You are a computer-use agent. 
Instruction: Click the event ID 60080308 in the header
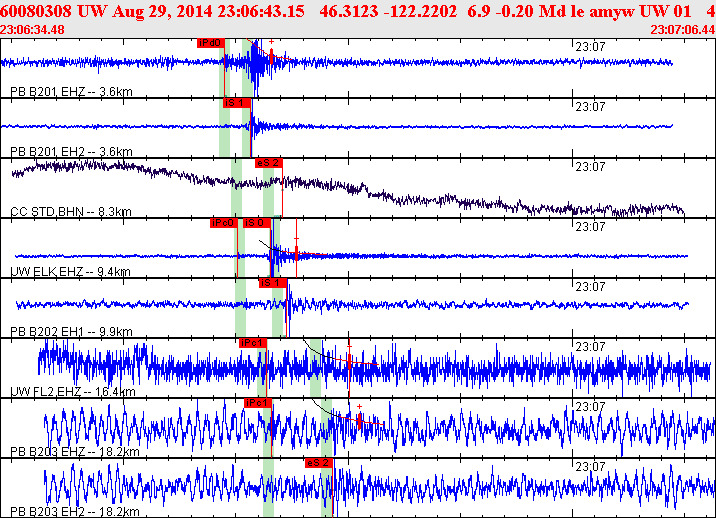coord(36,11)
